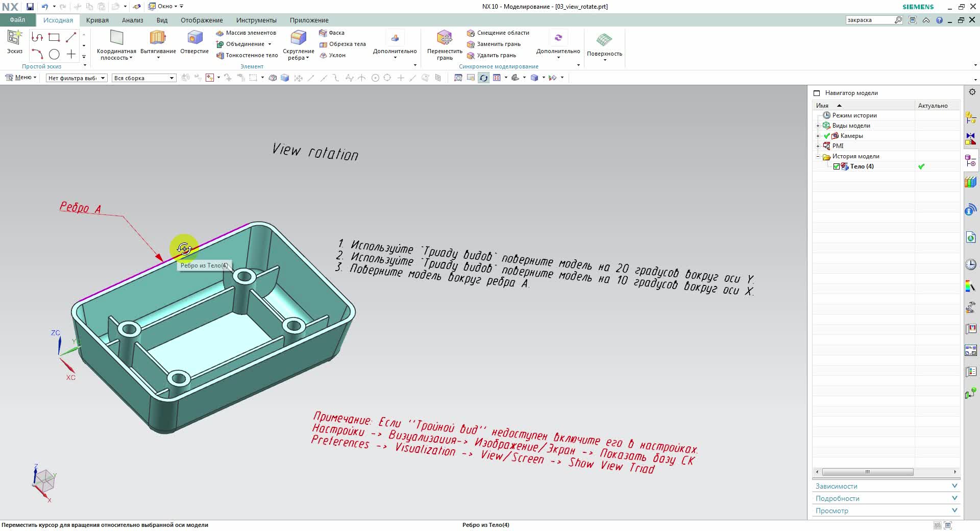Open the Скругление ребра edge blend tool
980x531 pixels.
(x=298, y=45)
